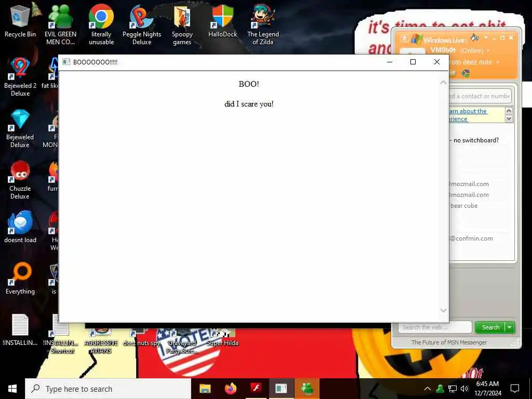The image size is (532, 399).
Task: Switch to Flash Player taskbar icon
Action: tap(256, 389)
